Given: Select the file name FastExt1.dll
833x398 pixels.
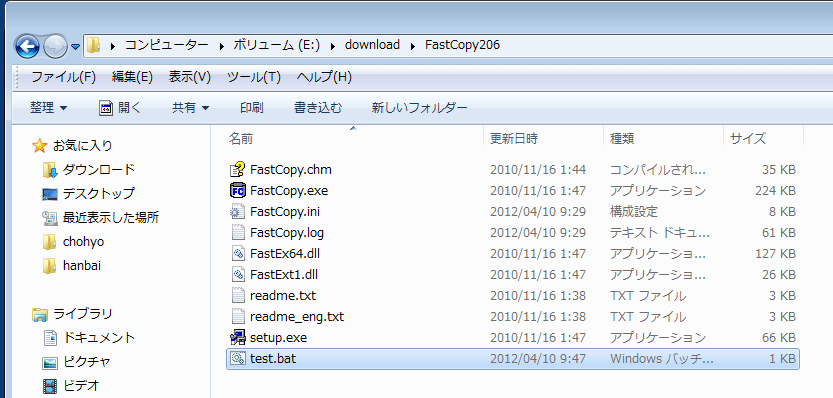Looking at the screenshot, I should [284, 275].
